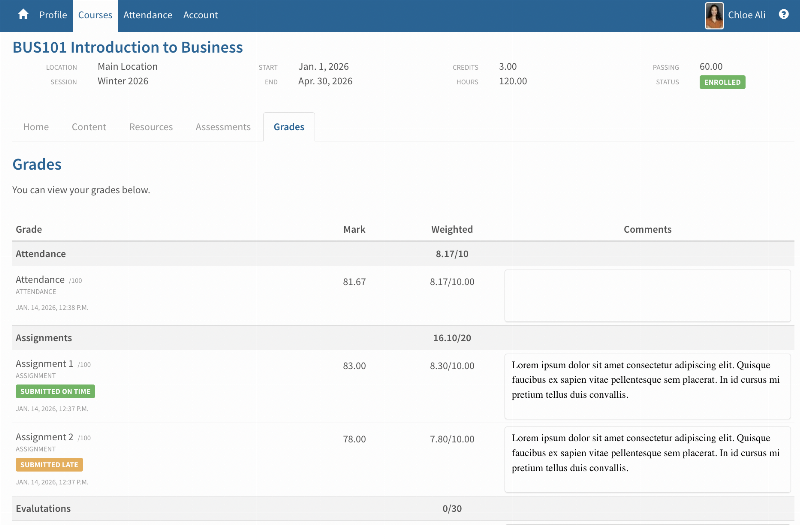Open the Account menu
Screen dimensions: 800x525
pos(200,15)
